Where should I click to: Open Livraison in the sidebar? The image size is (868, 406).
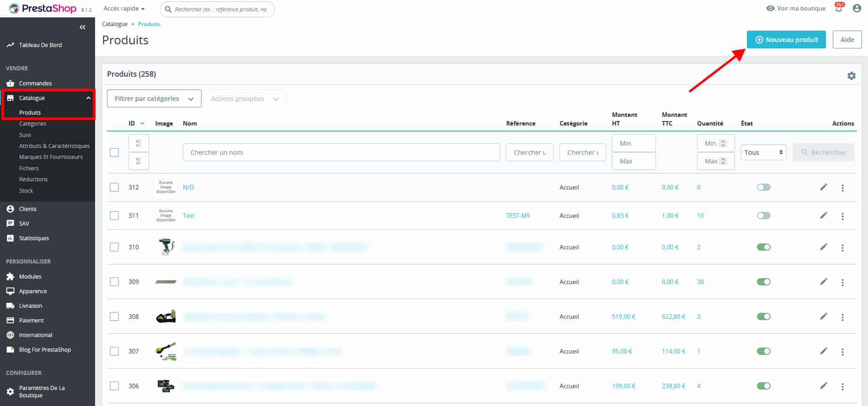pos(31,306)
